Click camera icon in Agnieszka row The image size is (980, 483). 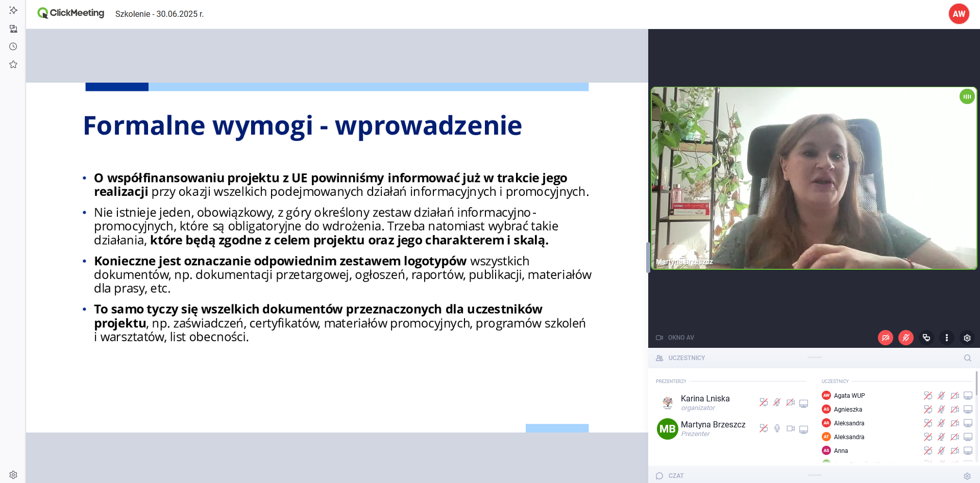954,410
